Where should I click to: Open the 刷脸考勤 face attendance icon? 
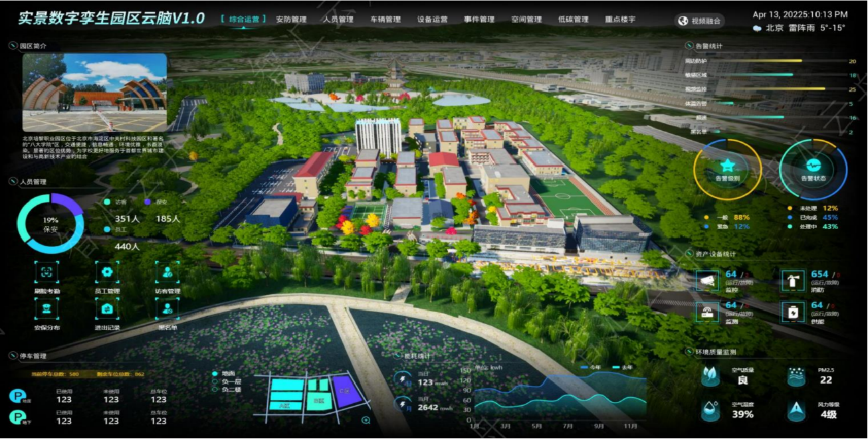pos(47,272)
